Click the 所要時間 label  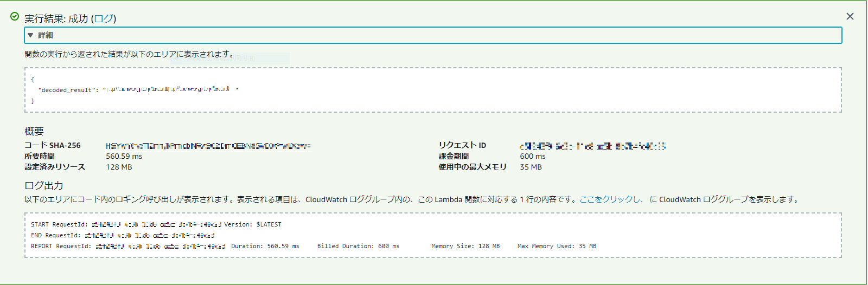pos(40,156)
